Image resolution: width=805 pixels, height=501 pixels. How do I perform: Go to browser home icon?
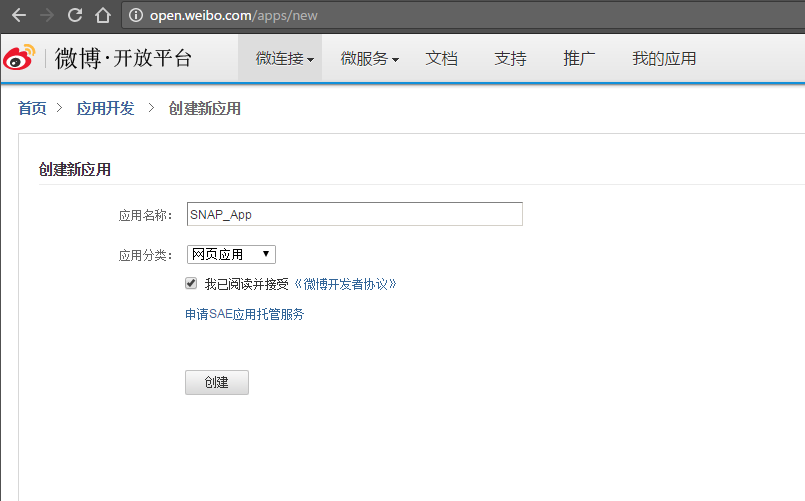click(103, 15)
